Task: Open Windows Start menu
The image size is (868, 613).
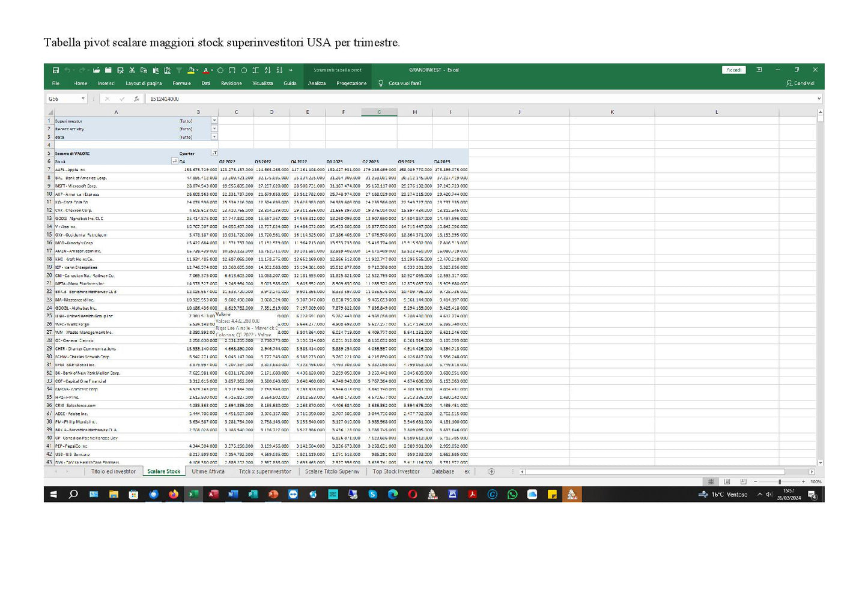Action: pyautogui.click(x=53, y=494)
